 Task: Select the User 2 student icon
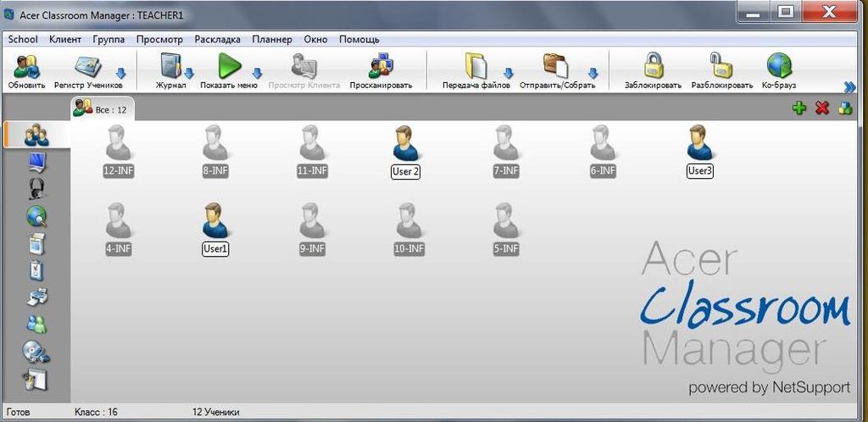406,142
